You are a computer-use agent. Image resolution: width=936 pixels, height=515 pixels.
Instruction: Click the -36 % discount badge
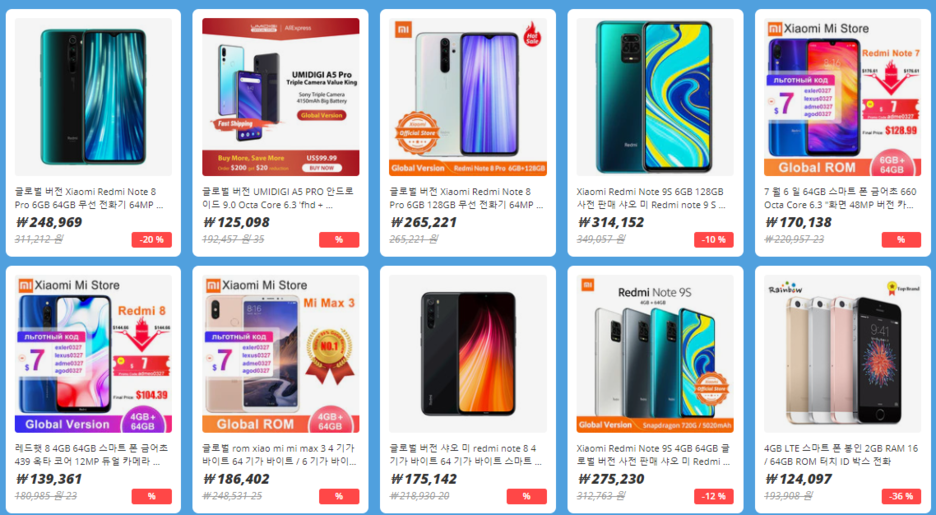(901, 496)
